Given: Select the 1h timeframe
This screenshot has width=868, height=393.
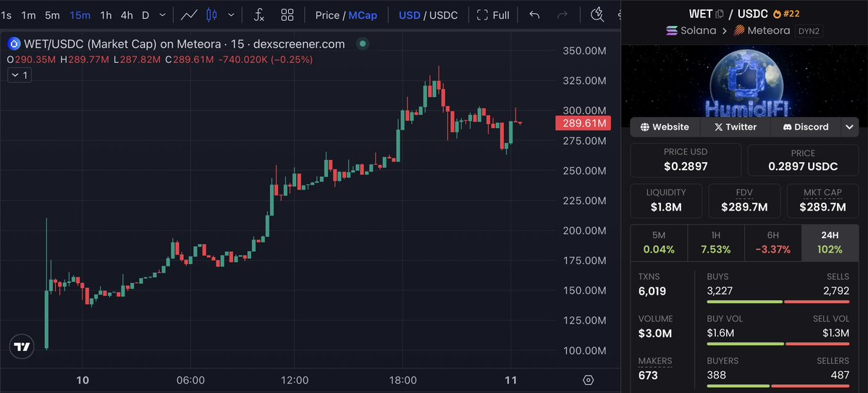Looking at the screenshot, I should pos(106,14).
